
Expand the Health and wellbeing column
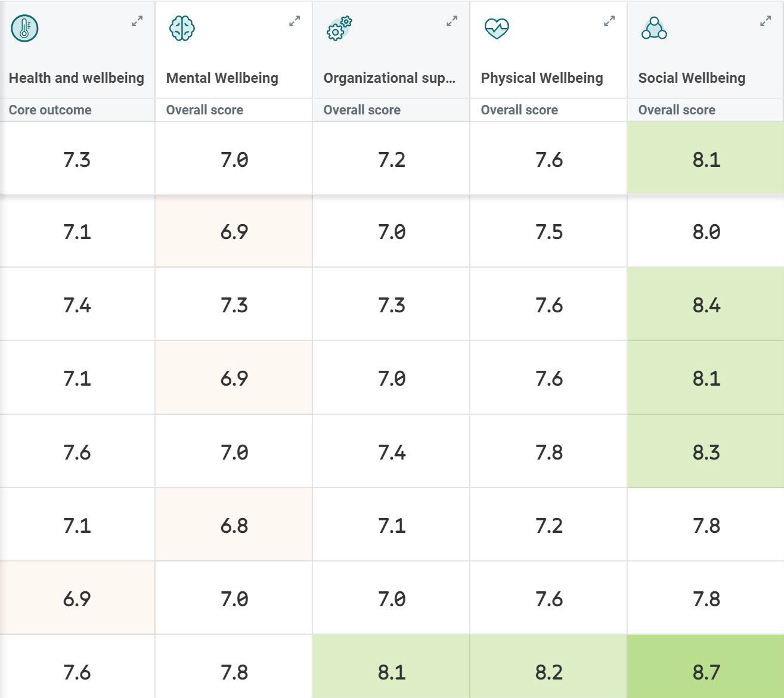click(137, 21)
